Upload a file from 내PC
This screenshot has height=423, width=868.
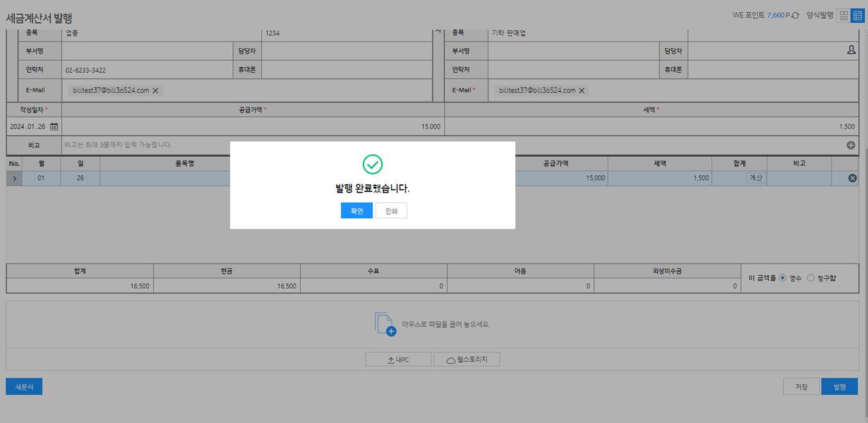pos(398,360)
